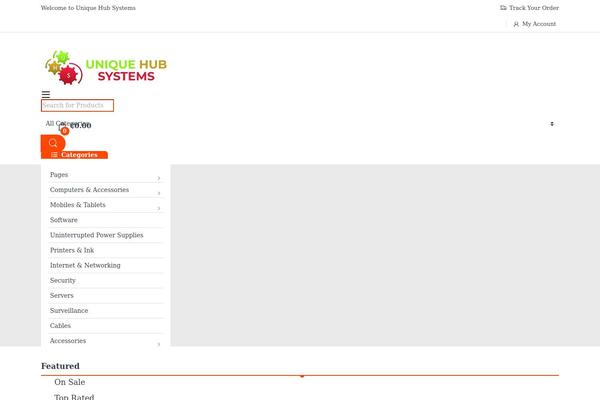Open the Computers & Accessories category

(89, 189)
